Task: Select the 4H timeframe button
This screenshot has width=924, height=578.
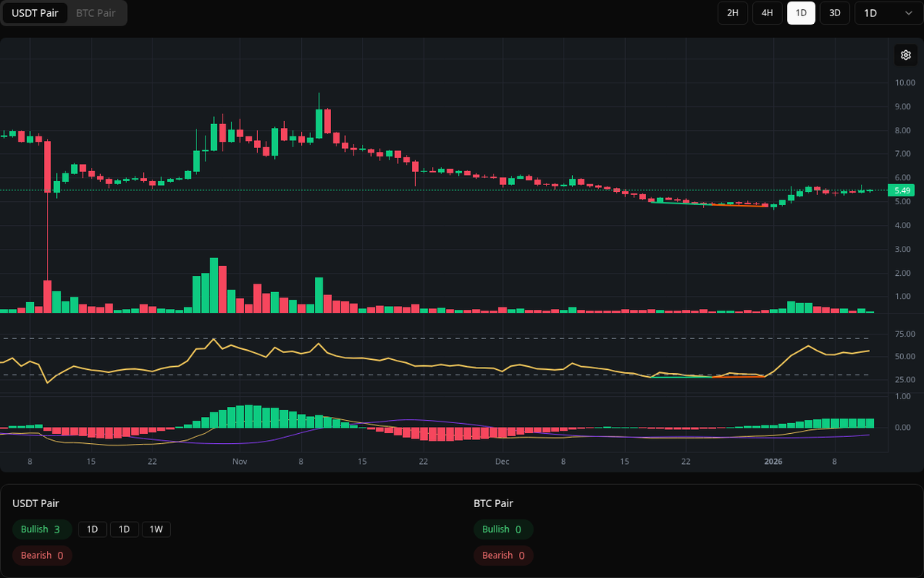Action: point(767,13)
